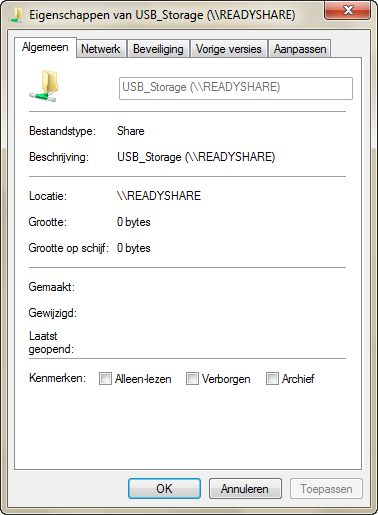This screenshot has height=515, width=378.
Task: Show the Vorige versies tab
Action: coord(229,49)
